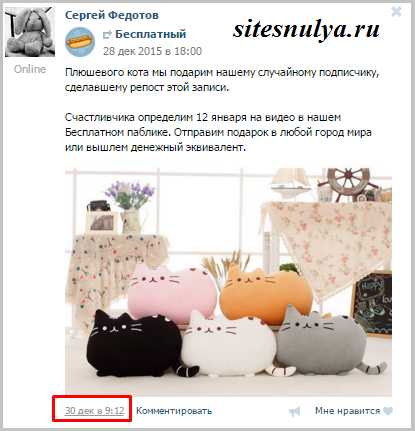
Task: Click the Online status under the avatar
Action: click(x=30, y=69)
